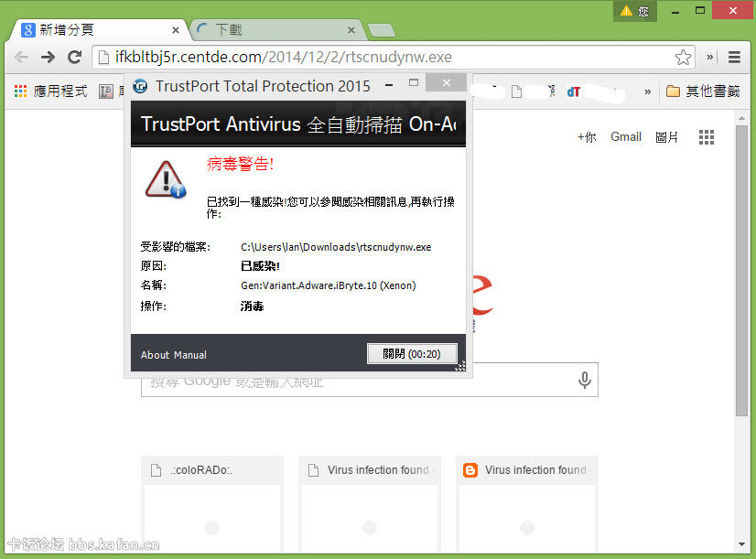Click the 已感染! reason text
The height and width of the screenshot is (559, 756).
click(260, 266)
